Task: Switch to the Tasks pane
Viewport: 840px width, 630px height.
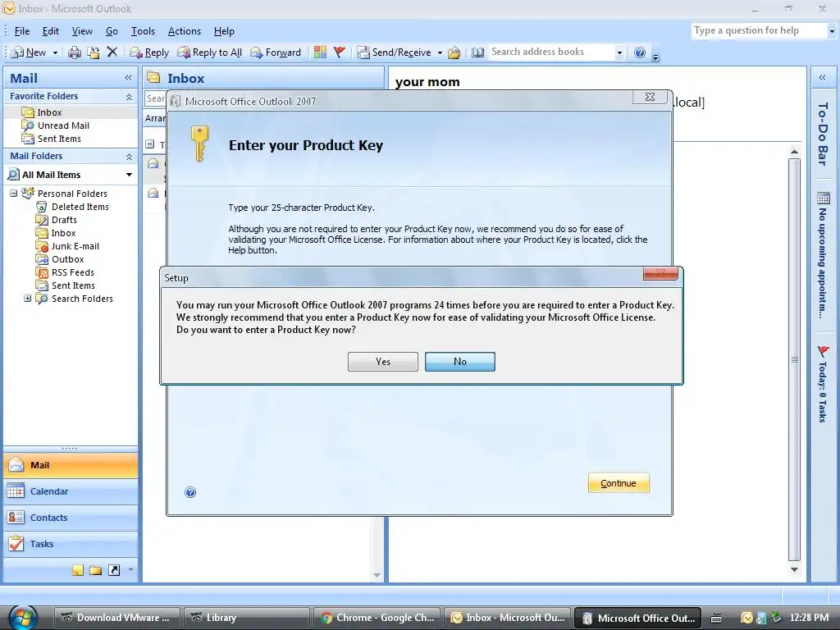Action: pyautogui.click(x=71, y=544)
